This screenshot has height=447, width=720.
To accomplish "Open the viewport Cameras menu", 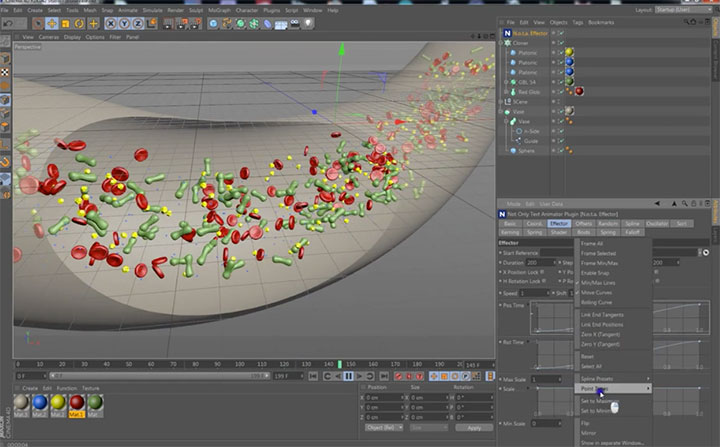I will coord(49,37).
